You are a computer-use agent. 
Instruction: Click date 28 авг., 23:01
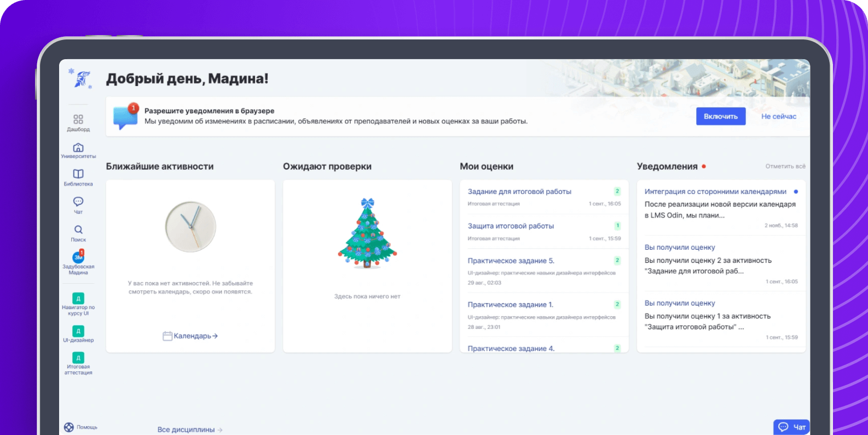coord(484,327)
